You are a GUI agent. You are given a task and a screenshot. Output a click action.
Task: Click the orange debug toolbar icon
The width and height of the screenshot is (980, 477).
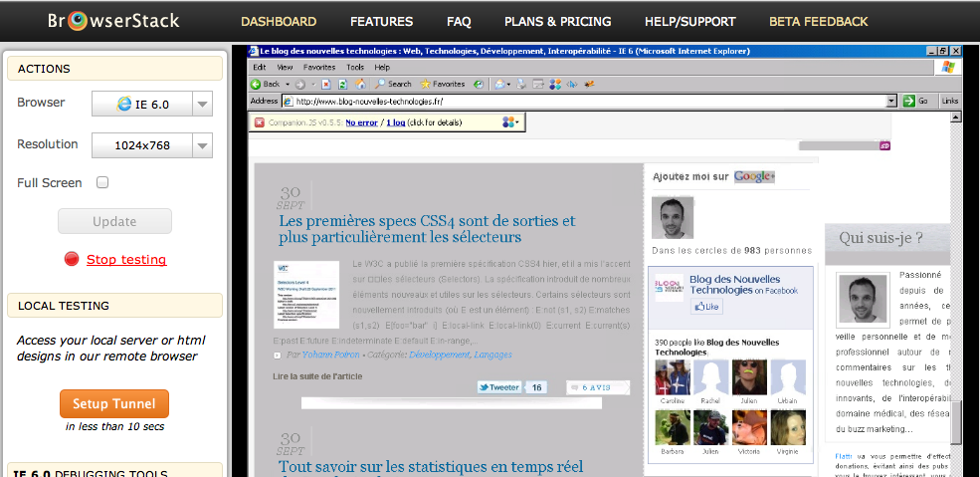(x=589, y=85)
